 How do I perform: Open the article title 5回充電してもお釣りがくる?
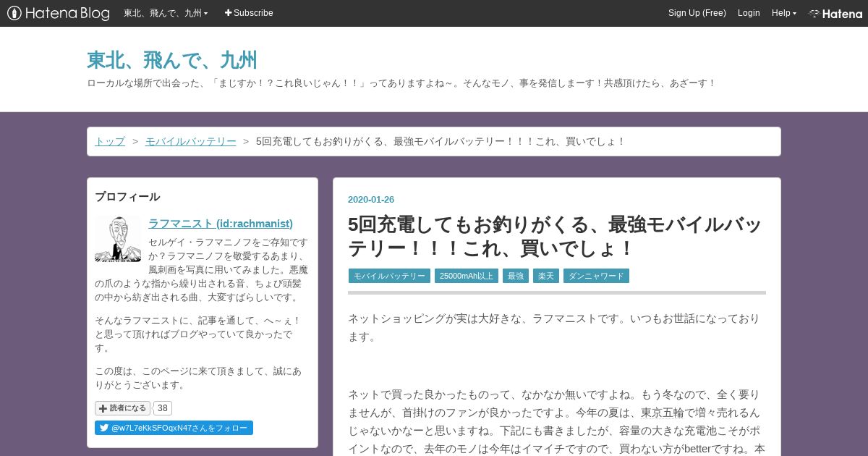coord(555,237)
